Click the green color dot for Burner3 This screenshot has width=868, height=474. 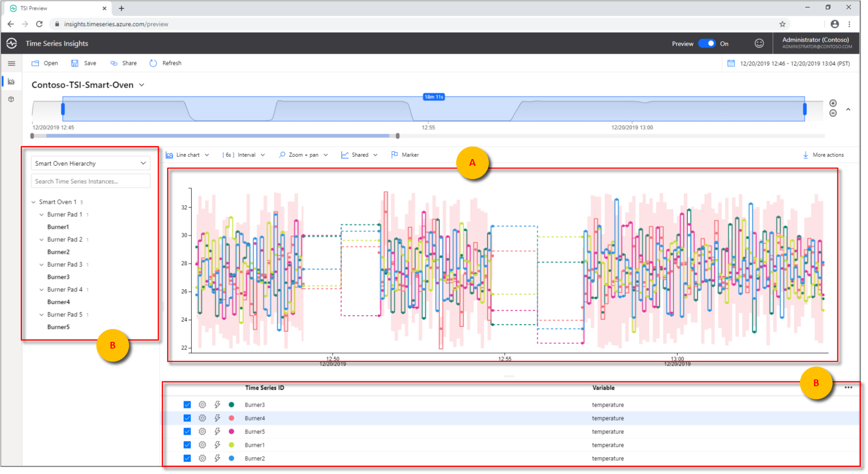coord(232,405)
